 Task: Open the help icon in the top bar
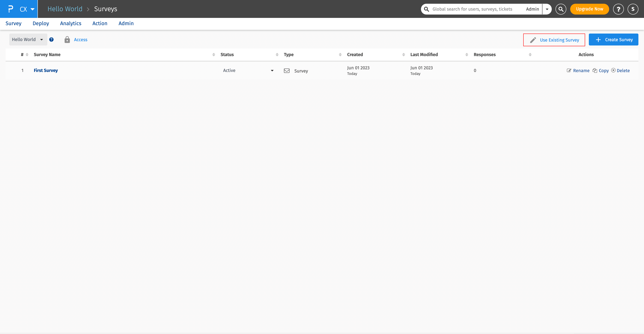pos(618,9)
